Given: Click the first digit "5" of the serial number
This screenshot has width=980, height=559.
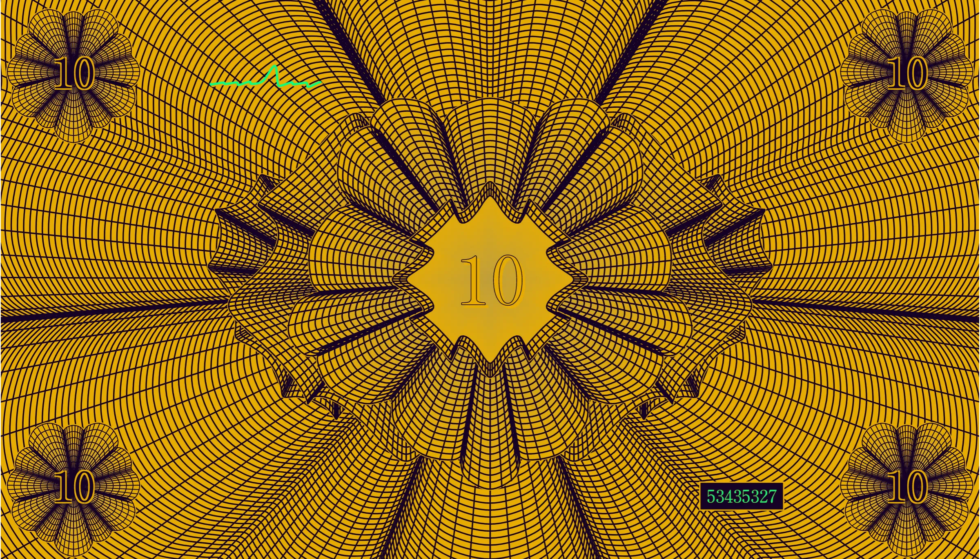Looking at the screenshot, I should coord(710,497).
